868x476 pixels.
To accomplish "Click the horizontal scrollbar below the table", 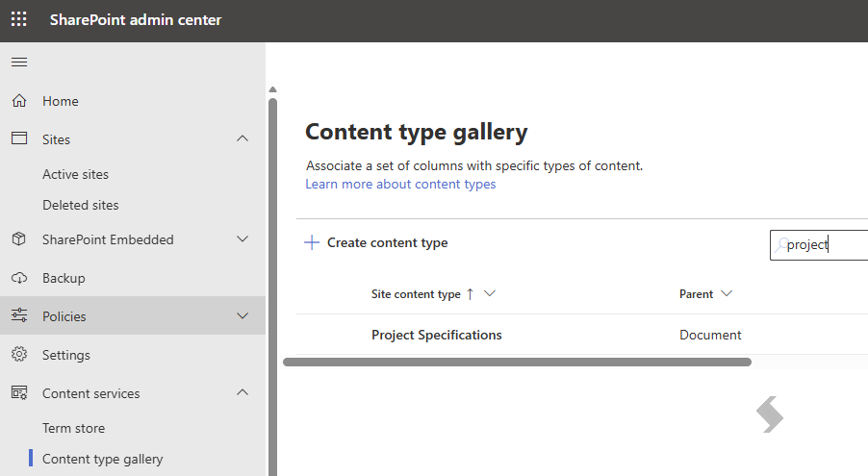I will point(517,362).
